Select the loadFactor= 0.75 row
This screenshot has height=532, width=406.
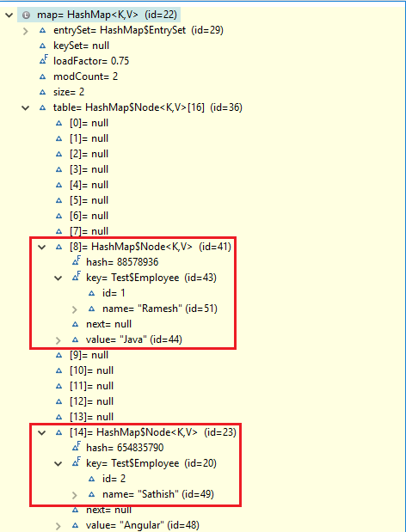(91, 61)
